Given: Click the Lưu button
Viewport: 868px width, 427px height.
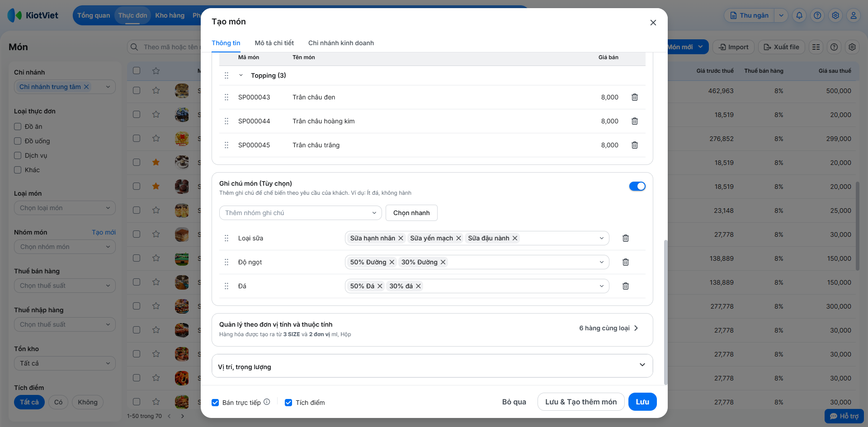Looking at the screenshot, I should [642, 402].
